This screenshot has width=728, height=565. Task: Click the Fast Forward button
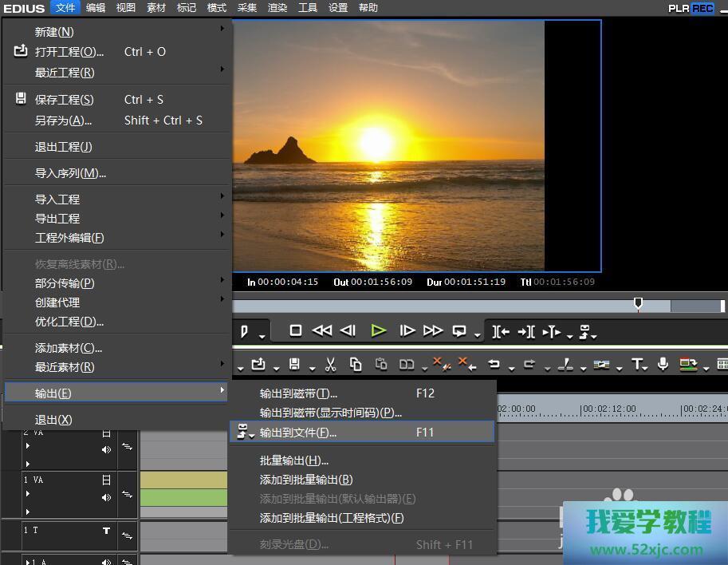(433, 330)
